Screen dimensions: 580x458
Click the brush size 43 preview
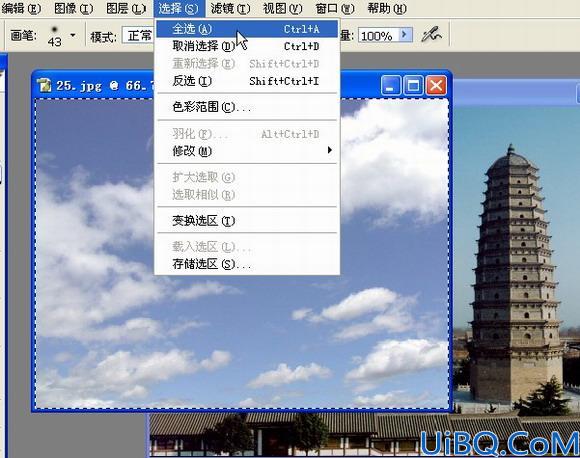coord(54,36)
